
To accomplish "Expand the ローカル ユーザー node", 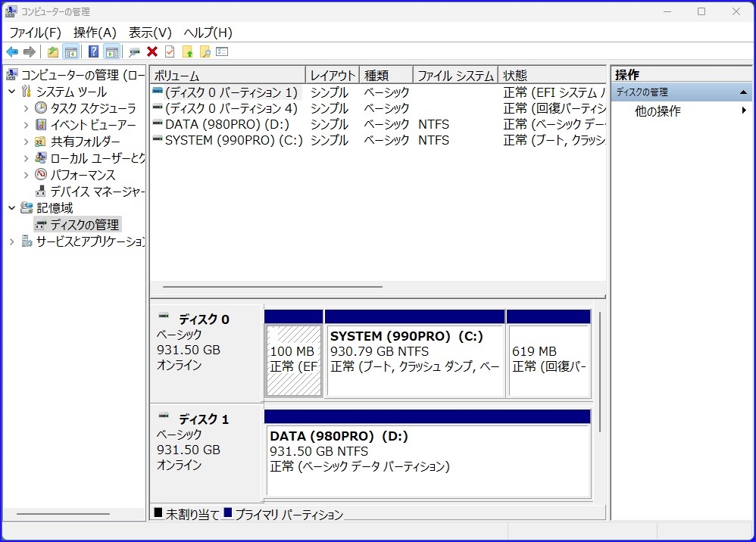I will (26, 158).
